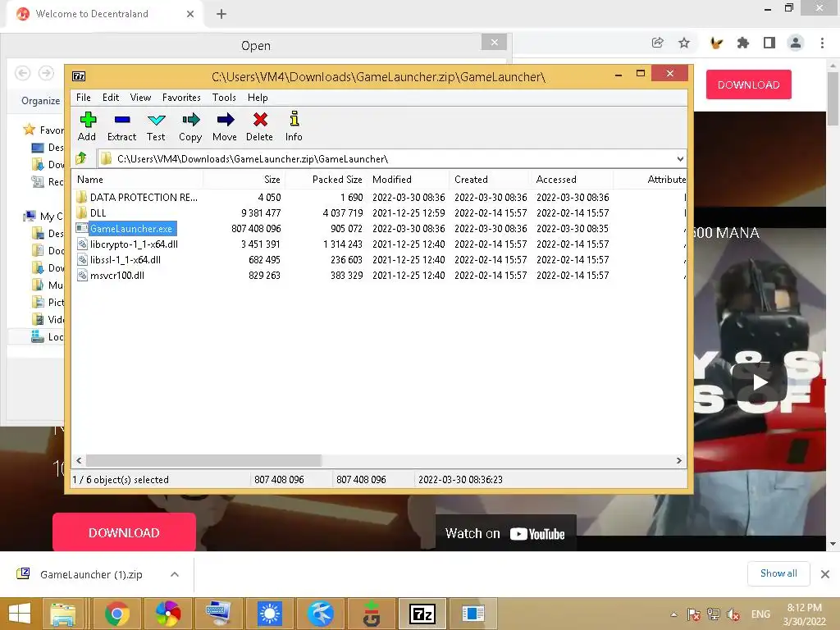Screen dimensions: 840x630
Task: Toggle the Chrome side panel icon
Action: point(769,43)
